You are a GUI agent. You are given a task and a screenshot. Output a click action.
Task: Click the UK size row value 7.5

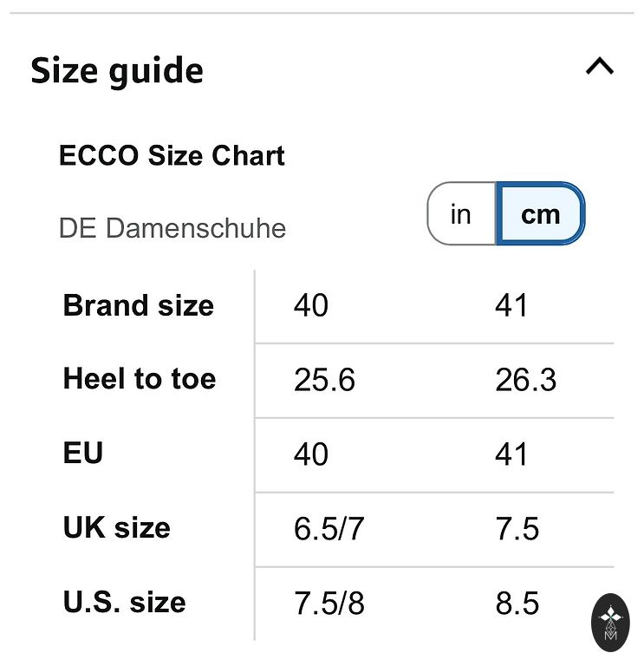pyautogui.click(x=517, y=529)
